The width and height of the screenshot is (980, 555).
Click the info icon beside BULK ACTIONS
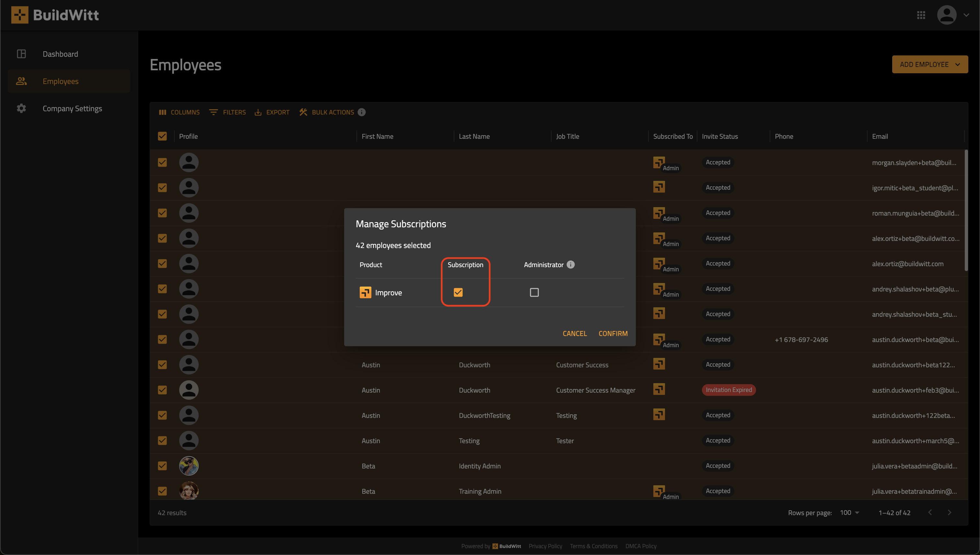click(362, 112)
